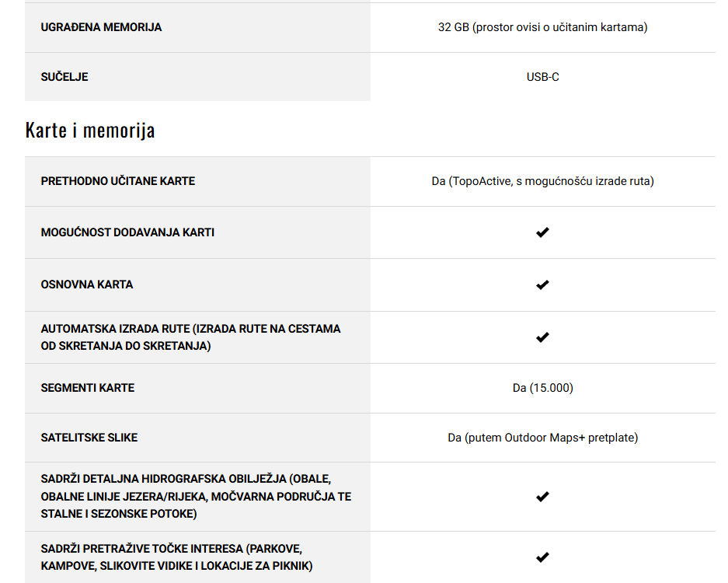Click the Segmenti karte label
The height and width of the screenshot is (583, 728).
[88, 388]
